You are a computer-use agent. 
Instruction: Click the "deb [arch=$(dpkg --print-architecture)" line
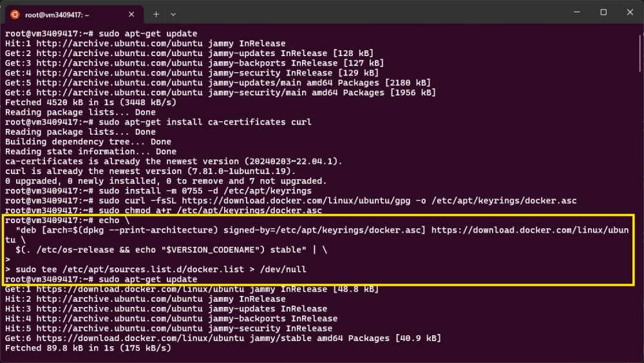tap(322, 230)
